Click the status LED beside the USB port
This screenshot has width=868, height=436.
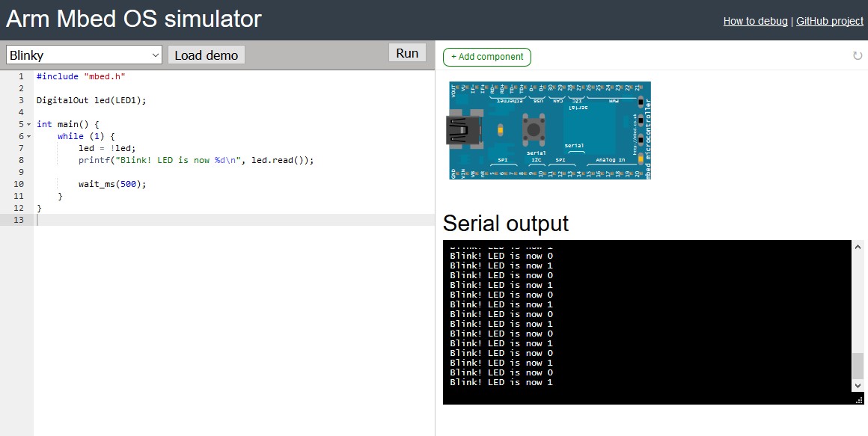pyautogui.click(x=500, y=131)
